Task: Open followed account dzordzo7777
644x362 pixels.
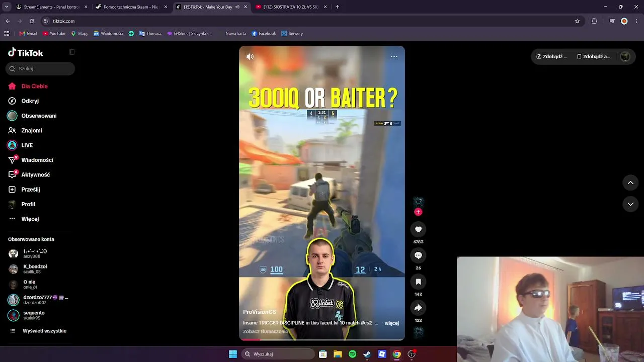Action: [38, 300]
